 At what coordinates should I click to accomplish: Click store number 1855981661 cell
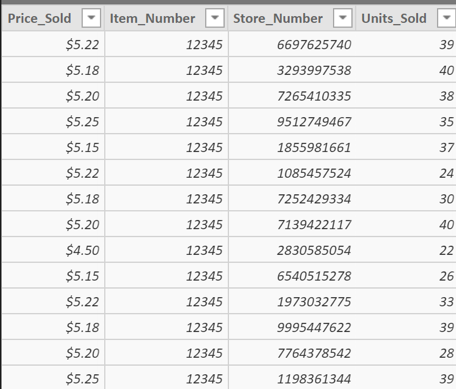pyautogui.click(x=292, y=147)
